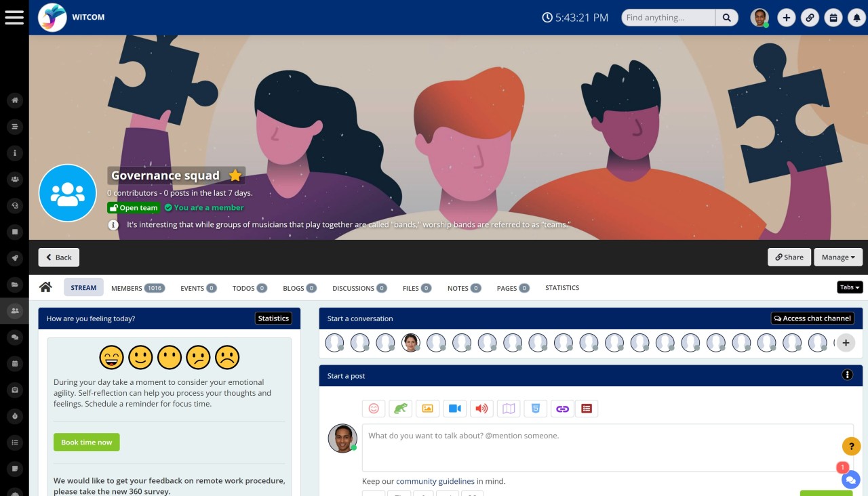The height and width of the screenshot is (496, 868).
Task: Insert a GIF using the frog icon
Action: (400, 408)
